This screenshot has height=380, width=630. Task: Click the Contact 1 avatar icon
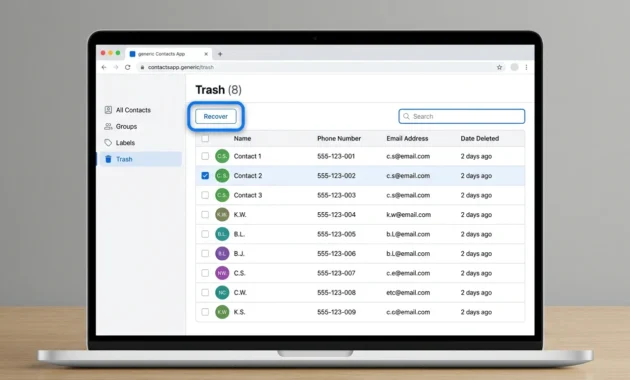222,156
